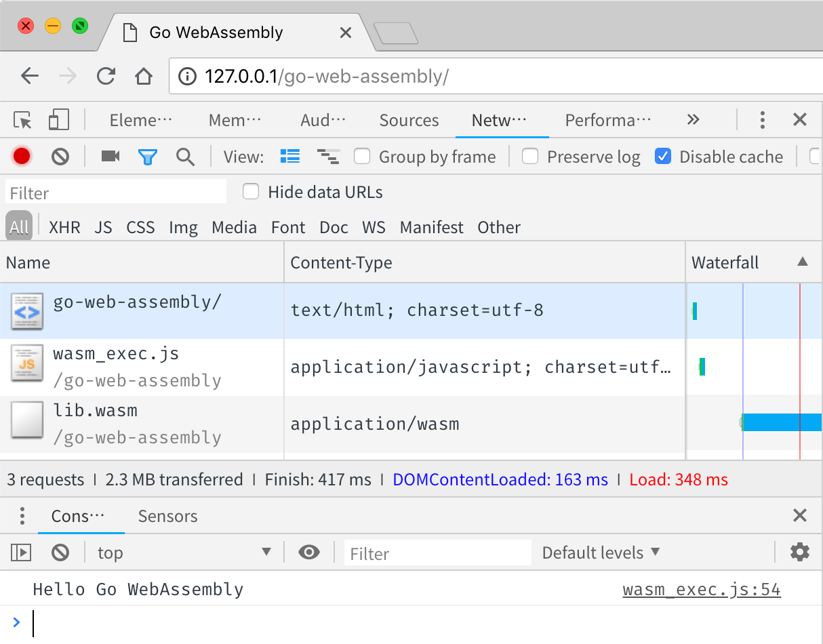Screen dimensions: 823x644
Task: Open the wasm_exec.js:54 source link
Action: (x=702, y=590)
